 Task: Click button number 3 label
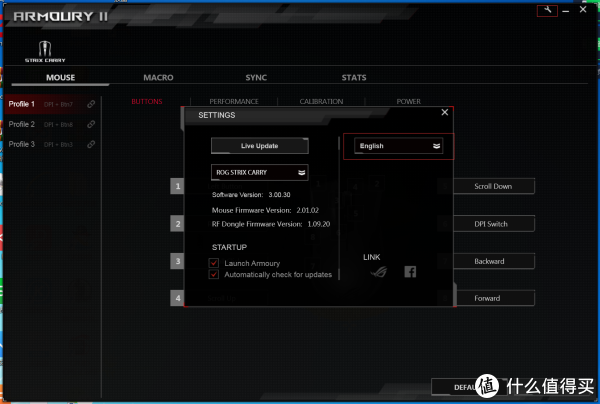tap(178, 261)
